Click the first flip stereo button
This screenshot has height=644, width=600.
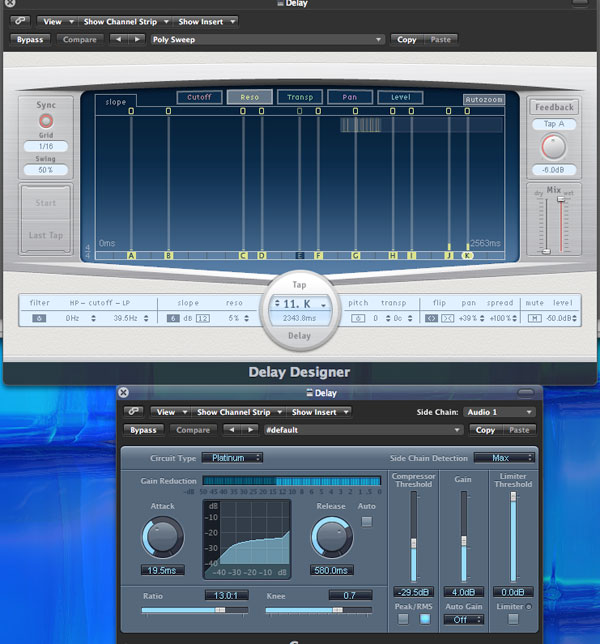click(x=431, y=318)
